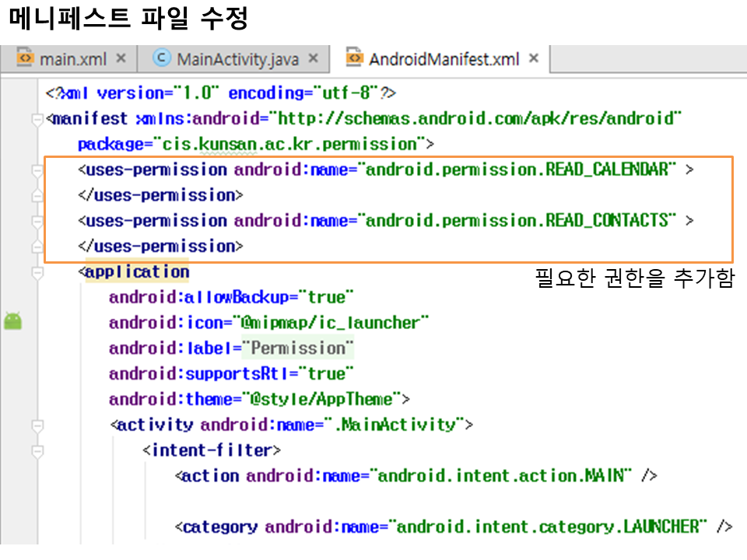Fold the READ_CONTACTS uses-permission block
747x560 pixels.
(37, 222)
